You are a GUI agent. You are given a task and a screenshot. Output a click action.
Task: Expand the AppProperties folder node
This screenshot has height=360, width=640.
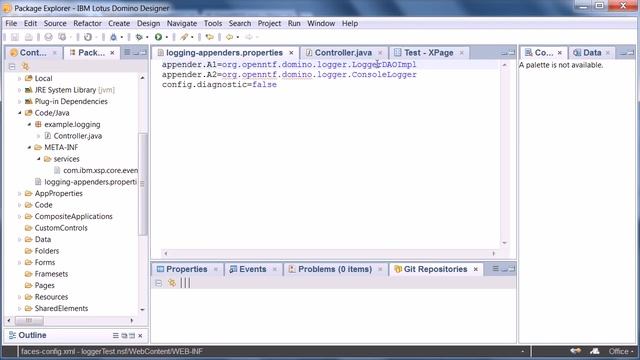[19, 193]
